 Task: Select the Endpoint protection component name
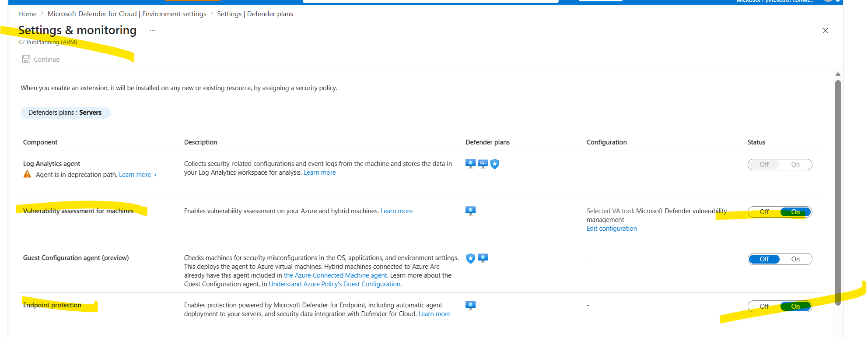pyautogui.click(x=52, y=305)
